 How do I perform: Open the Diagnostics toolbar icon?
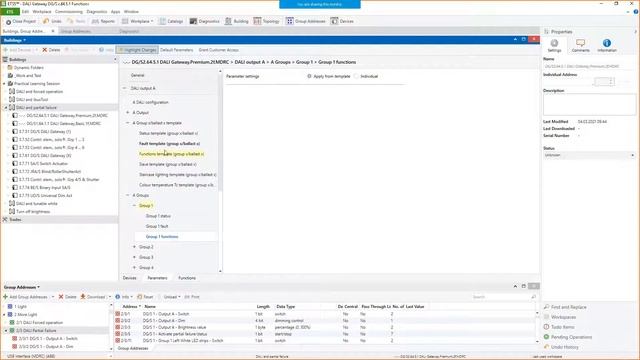click(193, 21)
